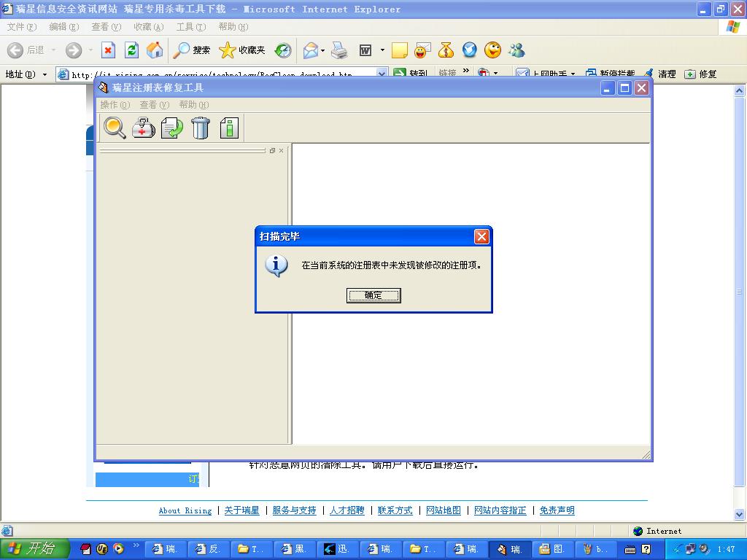This screenshot has width=747, height=560.
Task: Open the 网站地图 link
Action: 443,510
